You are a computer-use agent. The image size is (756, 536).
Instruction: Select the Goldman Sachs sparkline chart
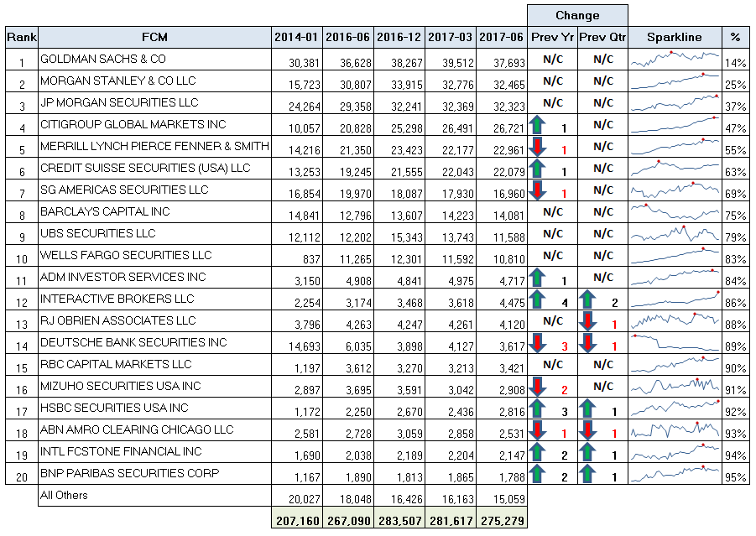click(675, 60)
